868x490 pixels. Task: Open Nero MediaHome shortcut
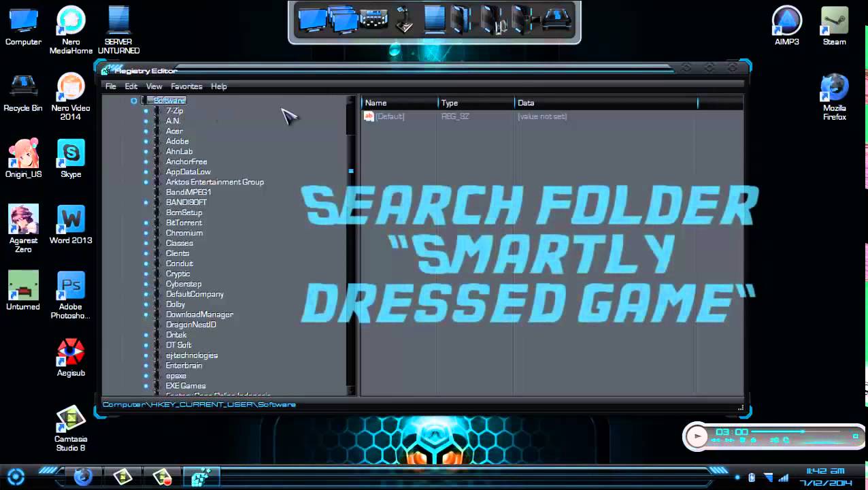click(71, 30)
